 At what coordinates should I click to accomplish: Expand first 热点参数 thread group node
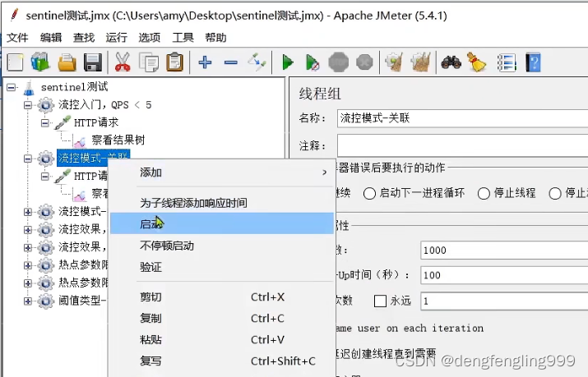28,265
